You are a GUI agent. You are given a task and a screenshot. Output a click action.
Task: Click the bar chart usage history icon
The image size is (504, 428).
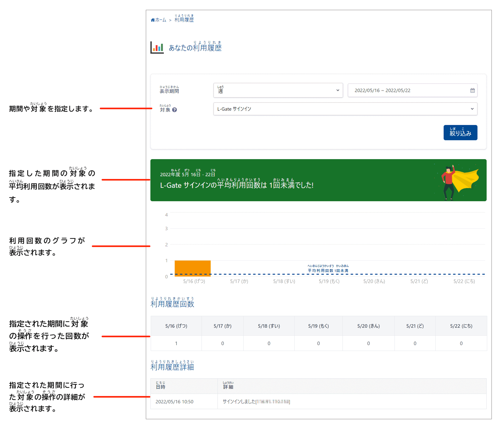157,48
